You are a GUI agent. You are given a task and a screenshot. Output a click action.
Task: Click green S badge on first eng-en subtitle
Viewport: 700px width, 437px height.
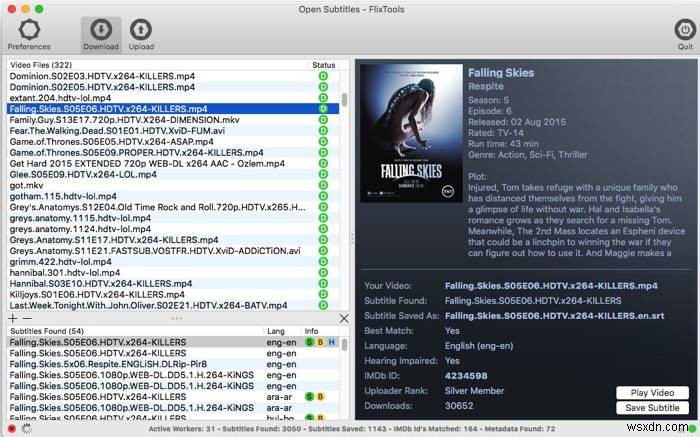309,342
